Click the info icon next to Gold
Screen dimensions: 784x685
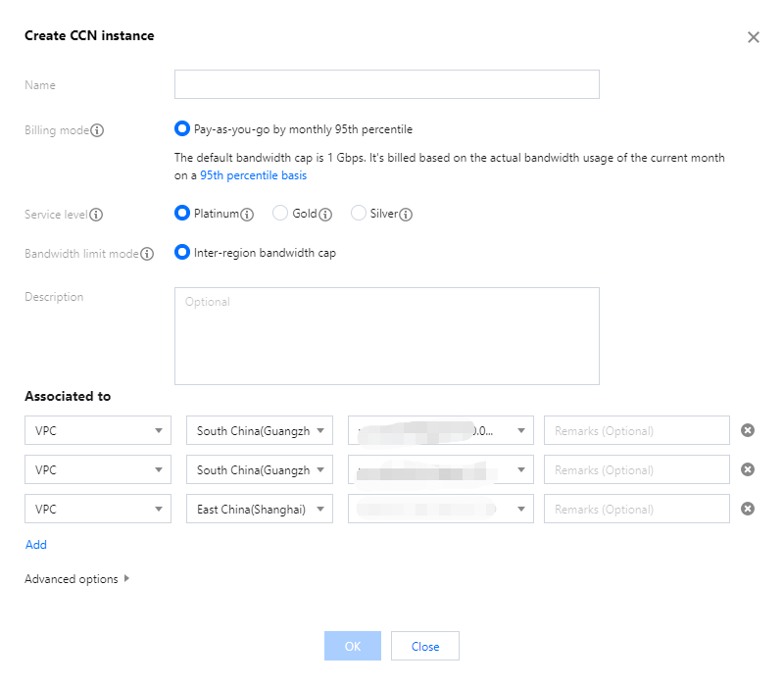point(325,215)
